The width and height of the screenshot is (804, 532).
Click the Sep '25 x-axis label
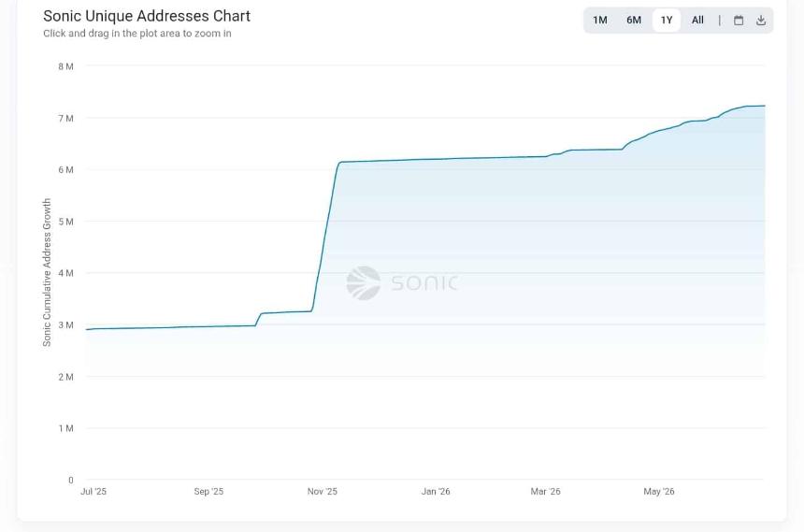coord(208,491)
